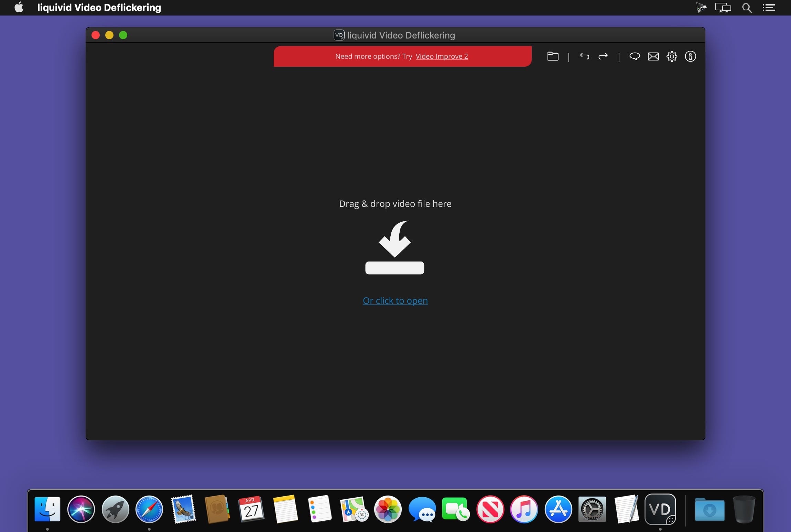Click the mail envelope icon
The width and height of the screenshot is (791, 532).
pos(653,56)
